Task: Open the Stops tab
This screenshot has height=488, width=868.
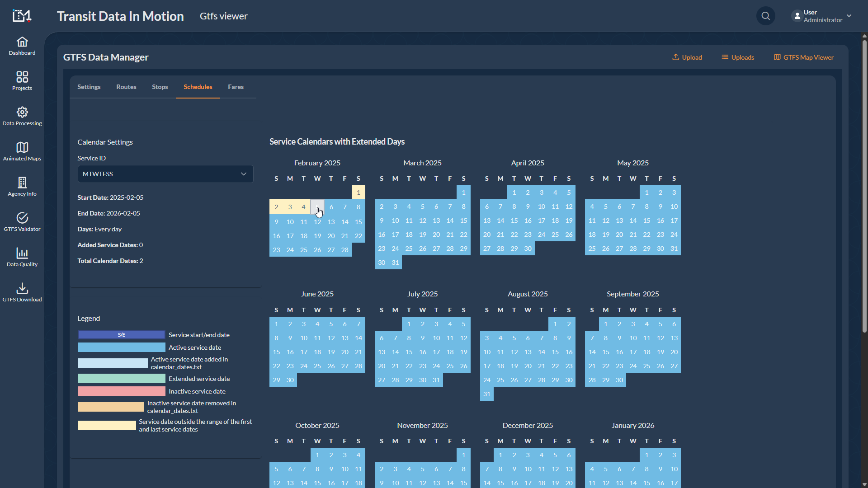Action: coord(160,87)
